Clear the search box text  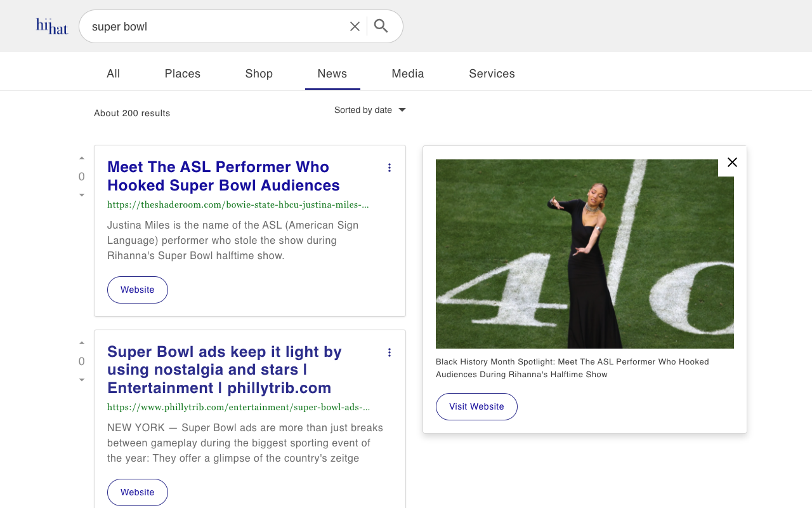(x=355, y=26)
